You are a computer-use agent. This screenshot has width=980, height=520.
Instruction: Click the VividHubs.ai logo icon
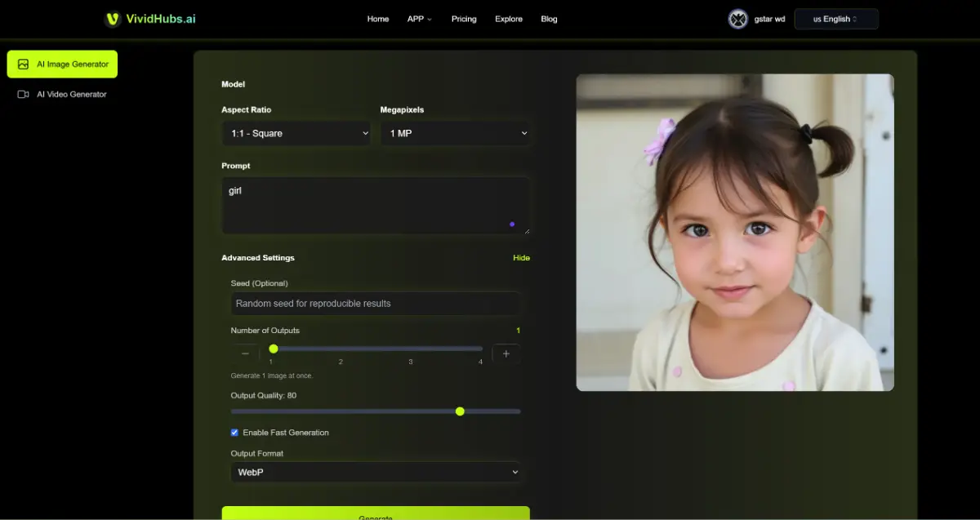[x=113, y=19]
